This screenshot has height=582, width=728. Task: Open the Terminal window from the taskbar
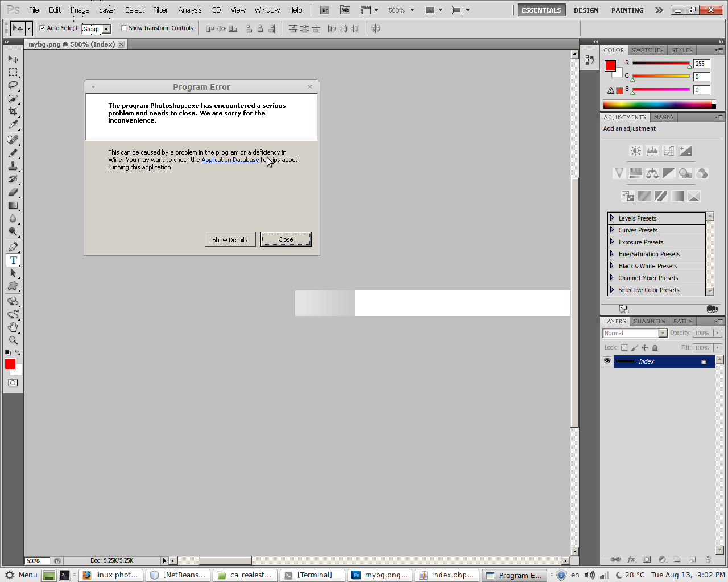pyautogui.click(x=313, y=575)
